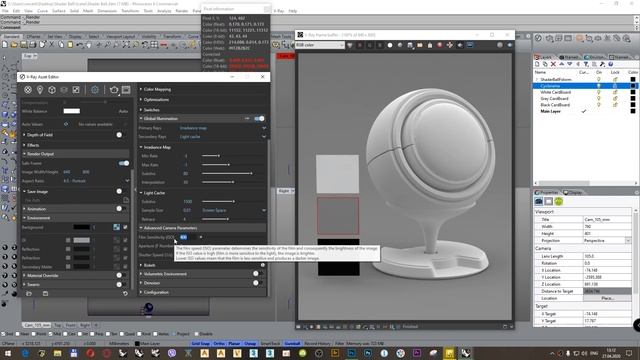Click the Background texture map icon
The height and width of the screenshot is (360, 640).
pyautogui.click(x=117, y=227)
